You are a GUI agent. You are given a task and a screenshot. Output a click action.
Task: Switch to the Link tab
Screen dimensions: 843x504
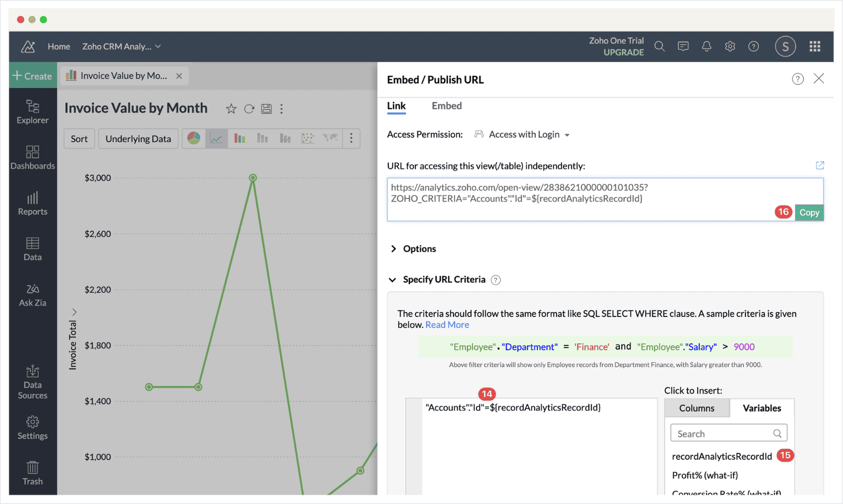[x=396, y=106]
